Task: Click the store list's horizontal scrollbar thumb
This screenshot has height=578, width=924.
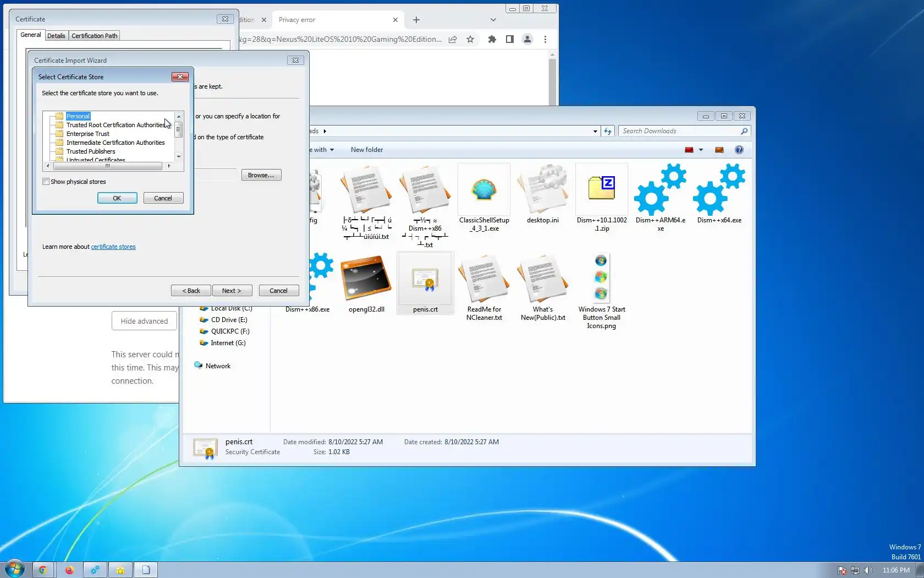Action: click(x=107, y=166)
